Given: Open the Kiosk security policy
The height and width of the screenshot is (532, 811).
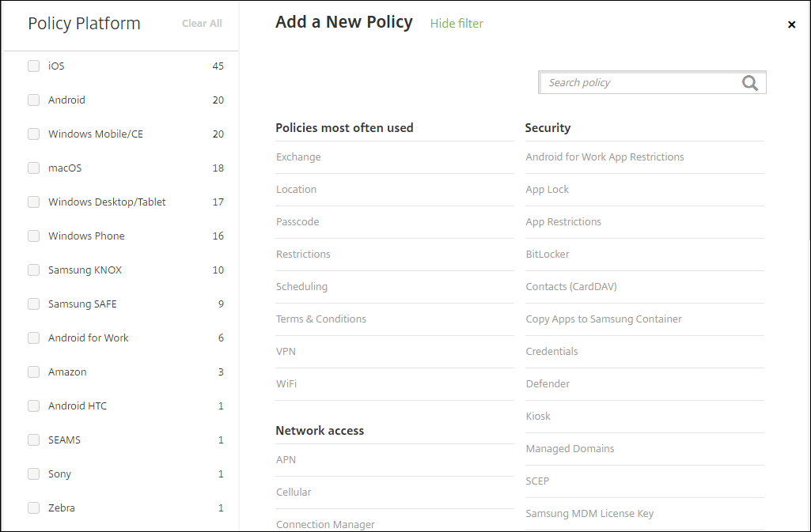Looking at the screenshot, I should (x=538, y=417).
